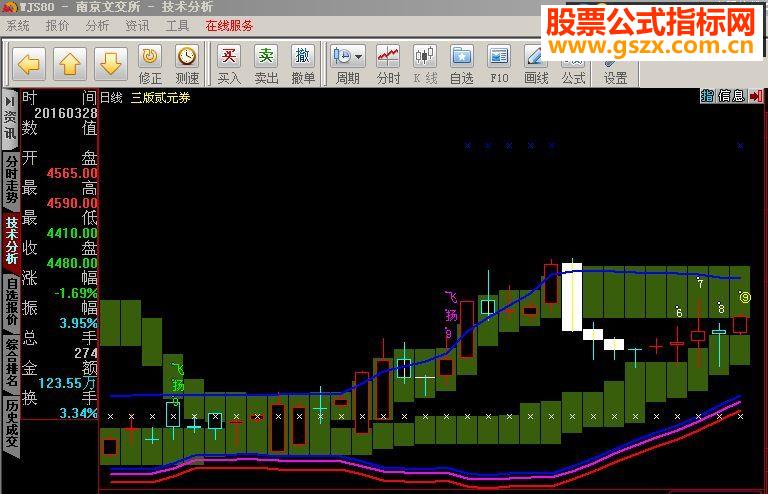
Task: Open F10 company information
Action: (x=499, y=65)
